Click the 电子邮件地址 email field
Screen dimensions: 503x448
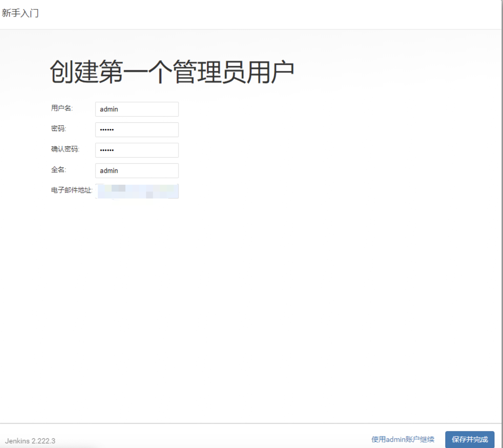pos(137,191)
